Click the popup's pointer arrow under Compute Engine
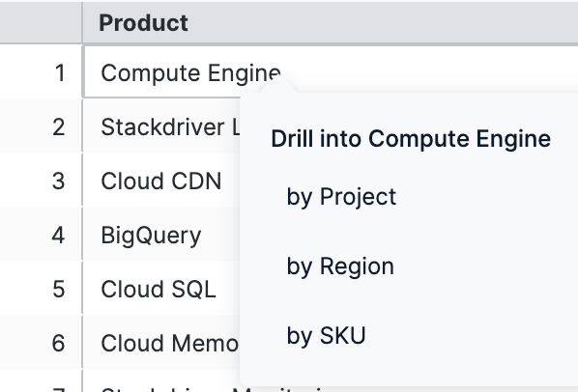Screen dimensions: 578x392 point(277,85)
